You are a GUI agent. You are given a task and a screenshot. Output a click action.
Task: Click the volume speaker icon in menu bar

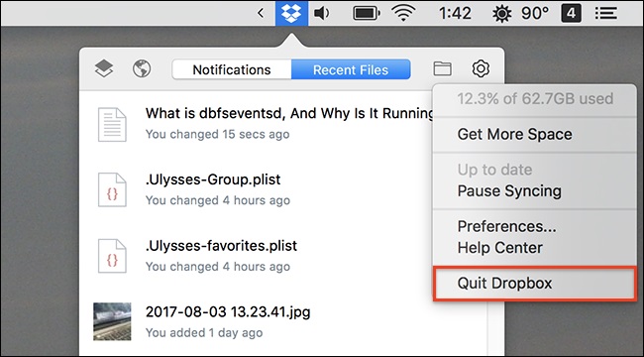(x=322, y=13)
